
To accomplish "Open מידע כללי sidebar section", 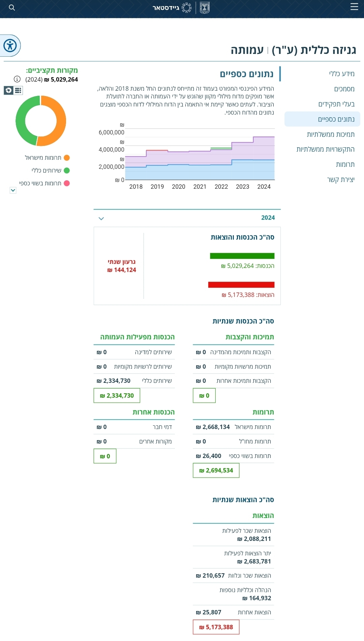I will point(342,74).
